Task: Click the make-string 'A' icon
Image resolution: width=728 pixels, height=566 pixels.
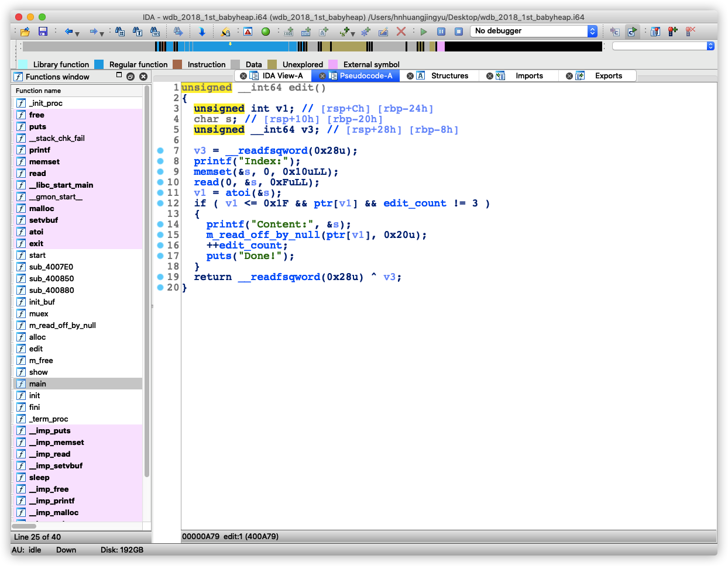Action: coord(323,32)
